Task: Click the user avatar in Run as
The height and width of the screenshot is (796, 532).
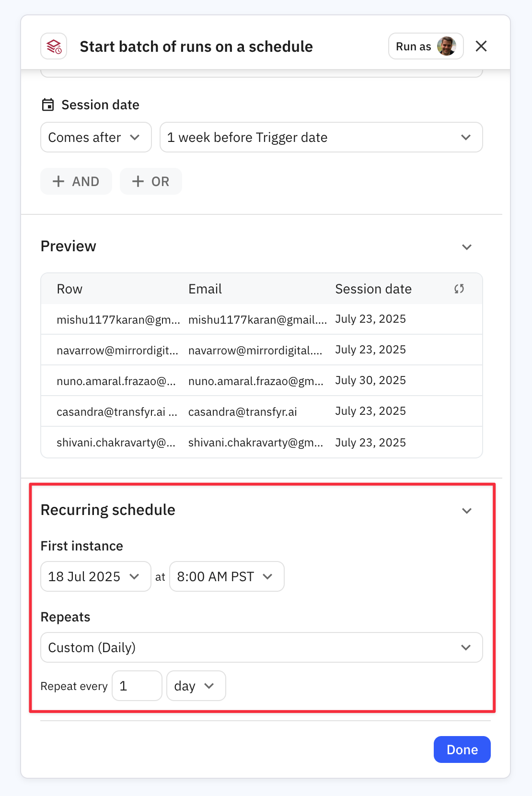Action: pyautogui.click(x=446, y=47)
